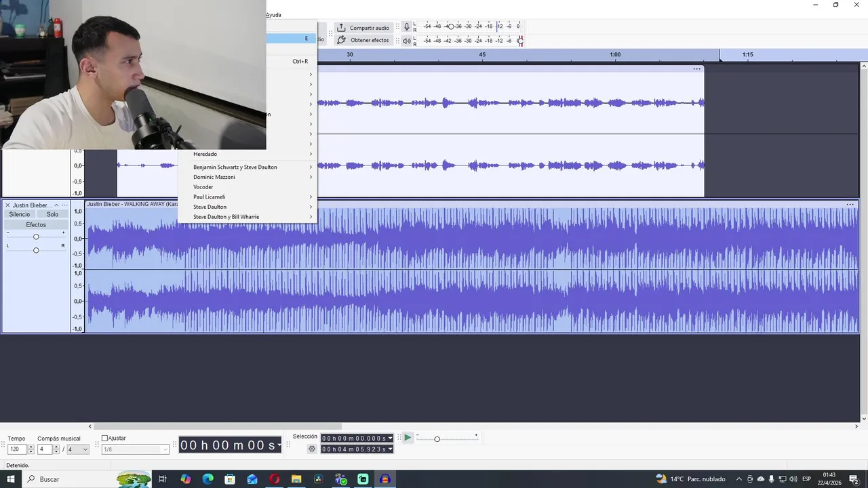
Task: Open Justin Bieber clip three-dot menu
Action: 850,205
